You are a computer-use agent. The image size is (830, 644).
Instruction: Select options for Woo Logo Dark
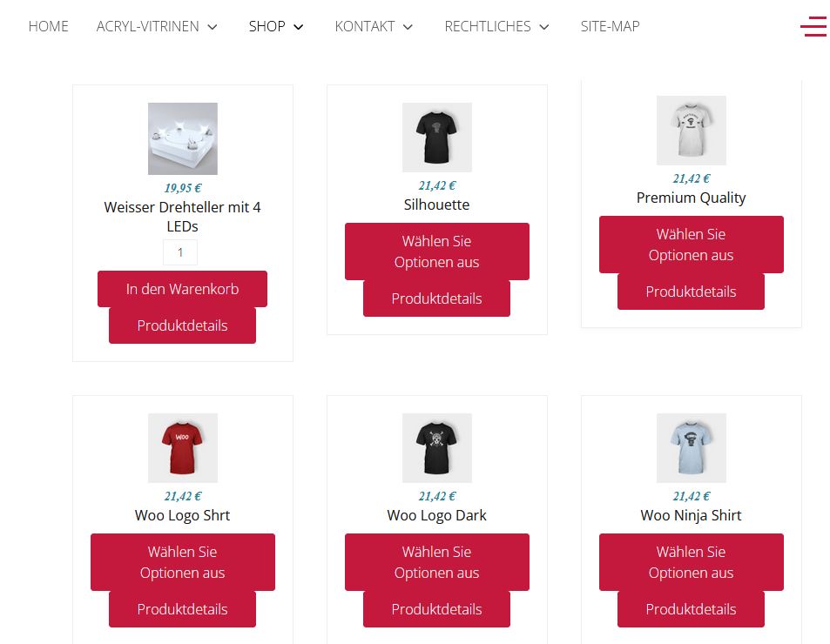(436, 562)
